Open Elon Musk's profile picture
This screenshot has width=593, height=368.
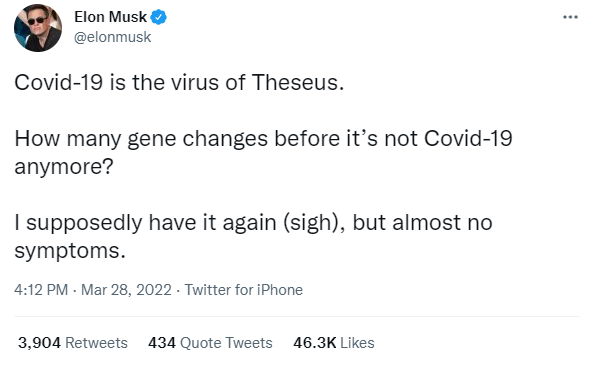[x=38, y=28]
